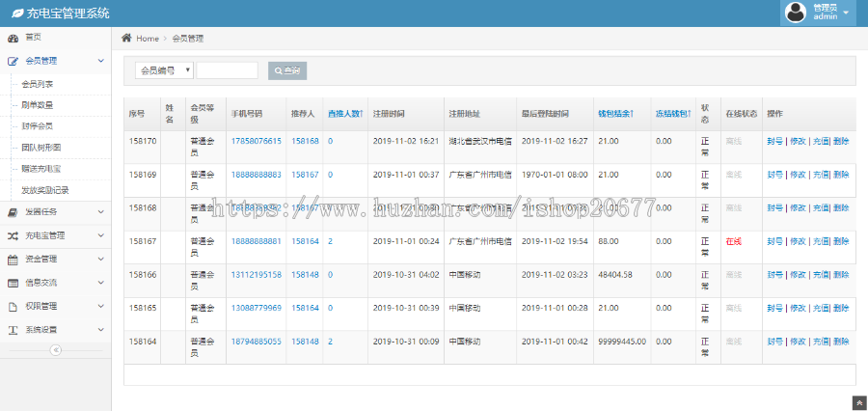Click the 充电宝管理系统 header title
Image resolution: width=868 pixels, height=411 pixels.
(x=68, y=13)
